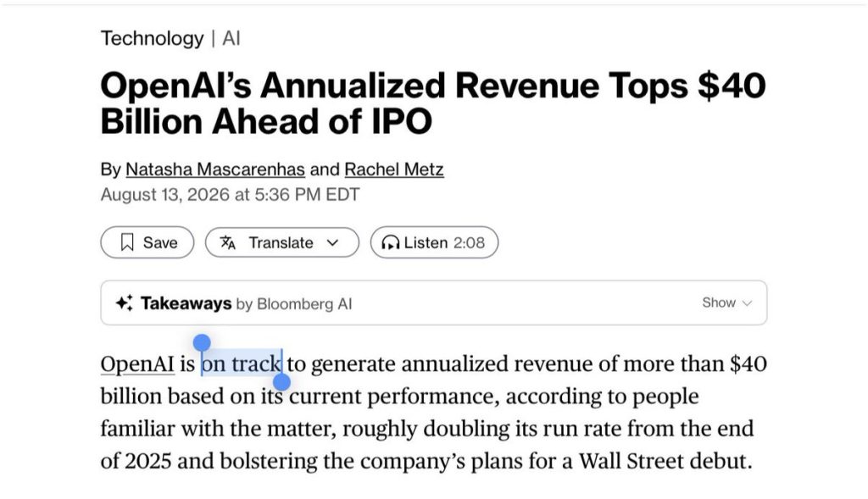Expand the Translate dropdown chevron
Image resolution: width=868 pixels, height=499 pixels.
[x=332, y=242]
